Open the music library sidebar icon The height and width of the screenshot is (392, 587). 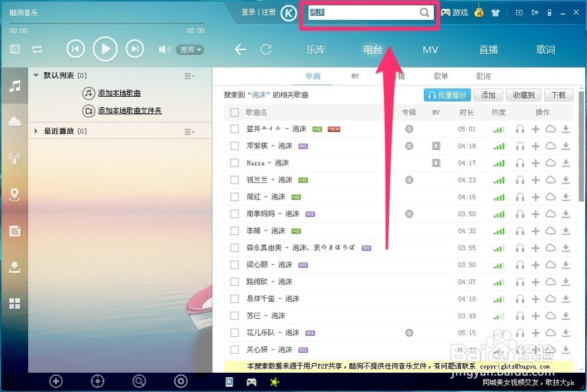tap(14, 87)
